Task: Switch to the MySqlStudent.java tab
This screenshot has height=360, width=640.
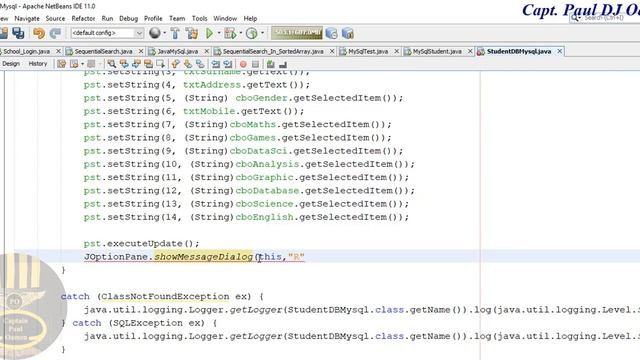Action: pos(437,51)
